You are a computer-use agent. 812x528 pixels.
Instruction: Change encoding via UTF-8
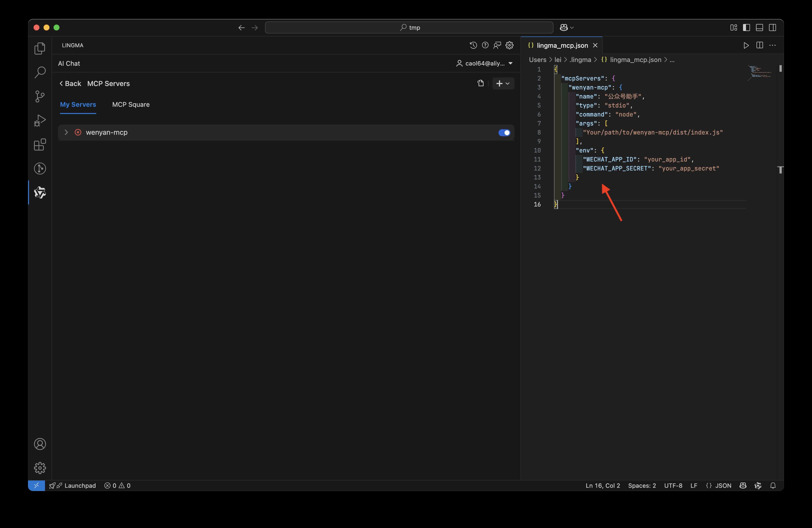tap(673, 485)
